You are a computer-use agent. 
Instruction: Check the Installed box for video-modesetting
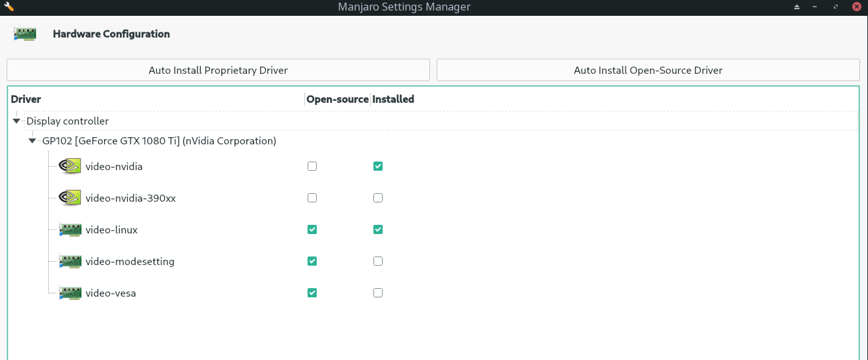click(378, 261)
